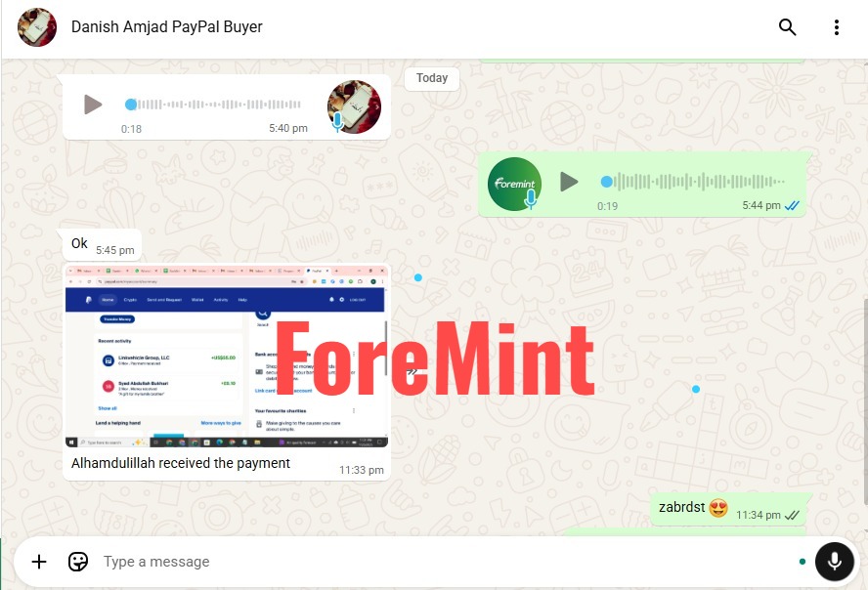Image resolution: width=868 pixels, height=590 pixels.
Task: Click the "Ok" received message bubble
Action: coord(103,244)
